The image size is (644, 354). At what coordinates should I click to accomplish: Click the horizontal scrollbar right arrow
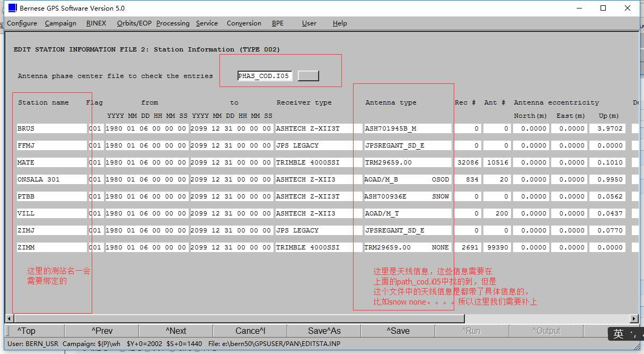pos(634,318)
